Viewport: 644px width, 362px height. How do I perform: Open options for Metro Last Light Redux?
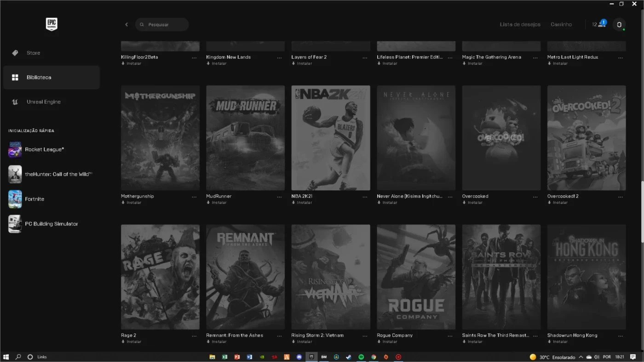tap(621, 58)
